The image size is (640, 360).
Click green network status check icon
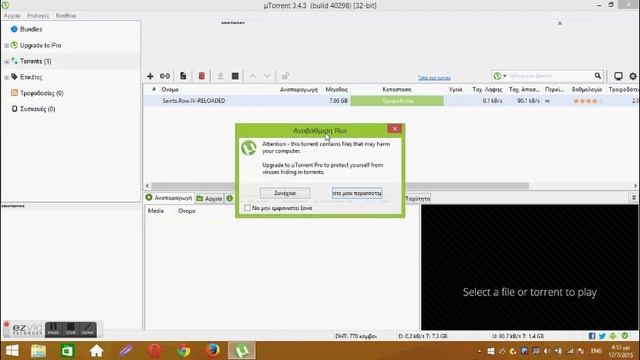pos(625,336)
